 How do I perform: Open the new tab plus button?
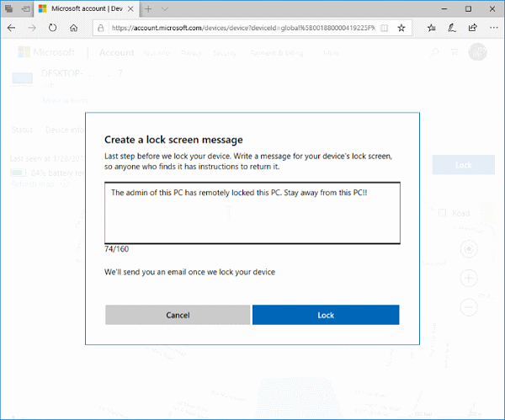click(x=148, y=8)
